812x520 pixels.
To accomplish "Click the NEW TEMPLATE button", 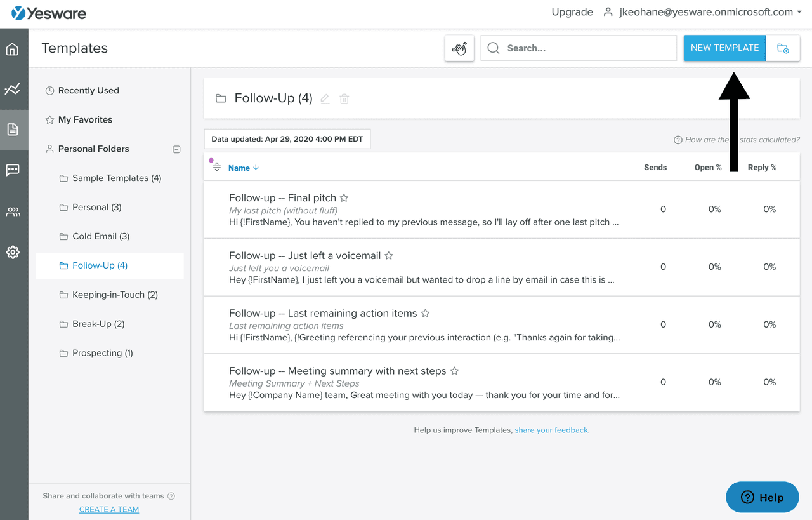I will pyautogui.click(x=724, y=48).
